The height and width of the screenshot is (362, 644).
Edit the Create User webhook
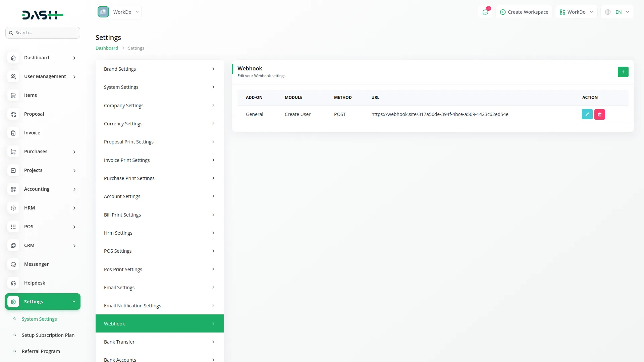pyautogui.click(x=587, y=114)
